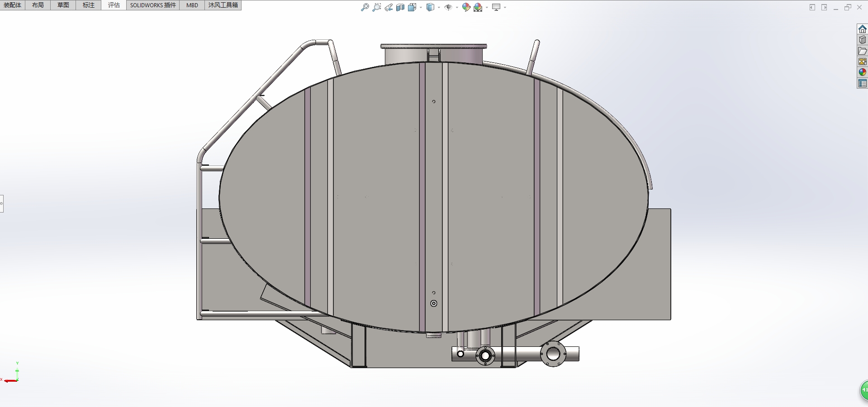Click the 评估 tab
The height and width of the screenshot is (407, 868).
[x=114, y=5]
